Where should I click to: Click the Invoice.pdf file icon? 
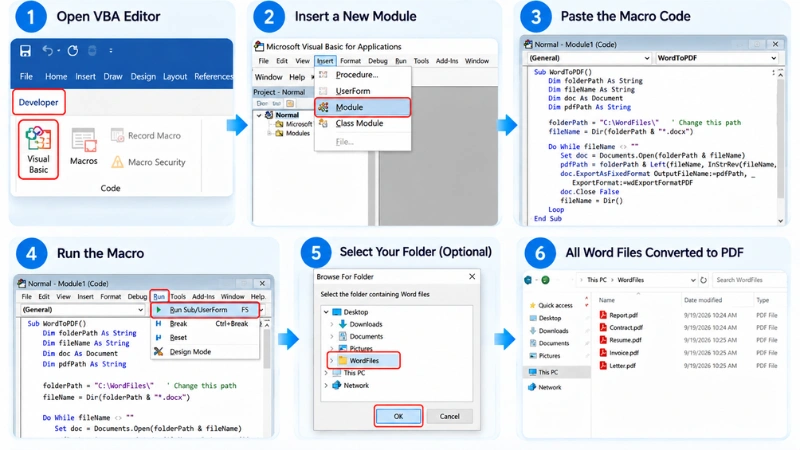pyautogui.click(x=603, y=353)
